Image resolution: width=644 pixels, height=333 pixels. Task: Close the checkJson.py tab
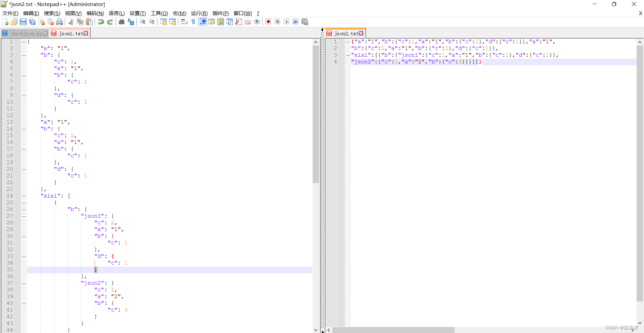coord(45,34)
